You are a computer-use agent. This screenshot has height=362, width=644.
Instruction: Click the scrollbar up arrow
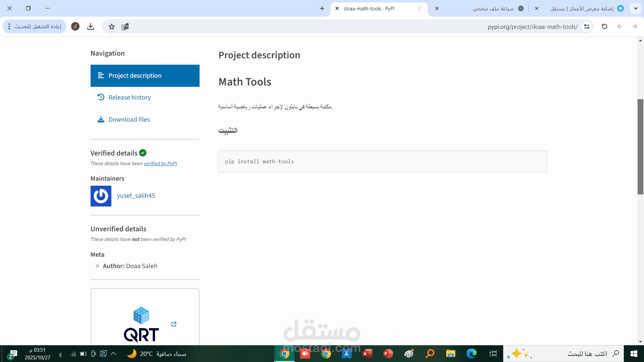click(x=640, y=41)
